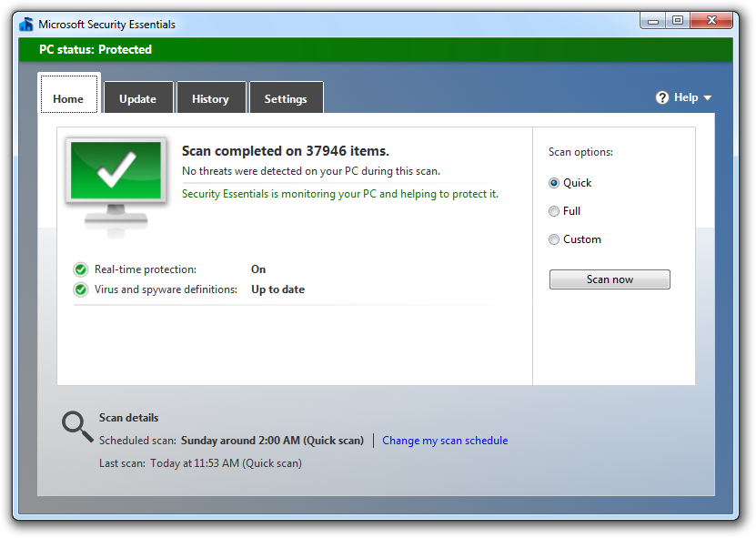
Task: Click the 'Last scan:' label
Action: [x=122, y=463]
